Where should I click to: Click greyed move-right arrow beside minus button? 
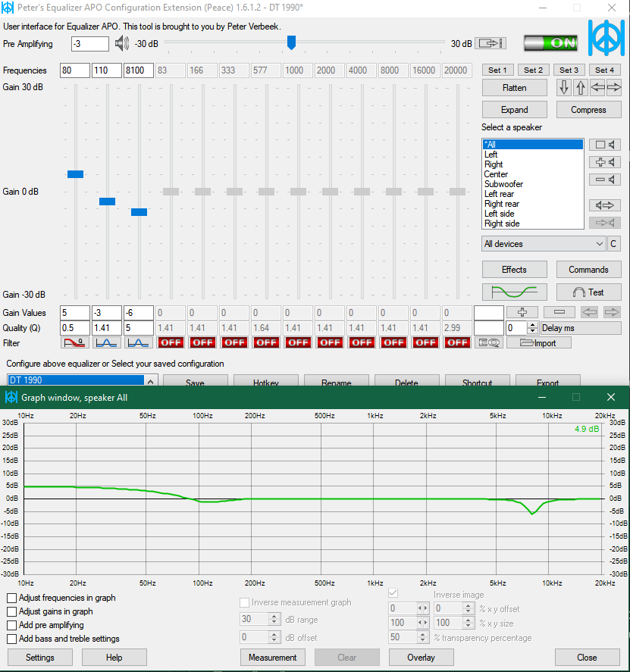pyautogui.click(x=612, y=312)
